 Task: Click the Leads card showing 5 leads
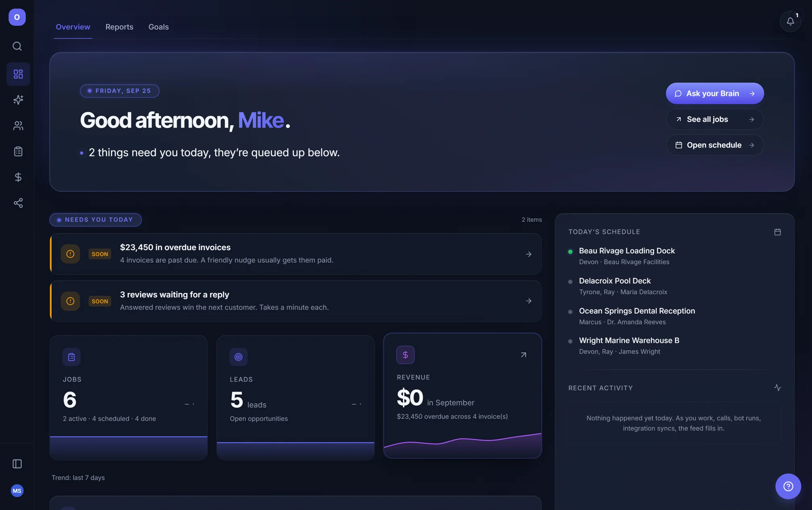[x=296, y=398]
